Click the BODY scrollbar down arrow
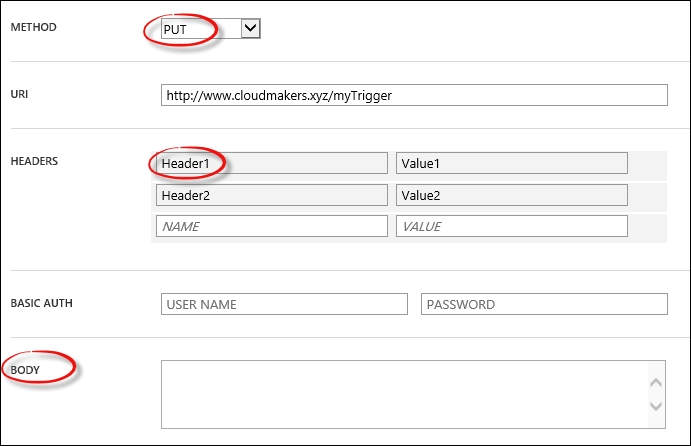The width and height of the screenshot is (691, 446). [656, 406]
